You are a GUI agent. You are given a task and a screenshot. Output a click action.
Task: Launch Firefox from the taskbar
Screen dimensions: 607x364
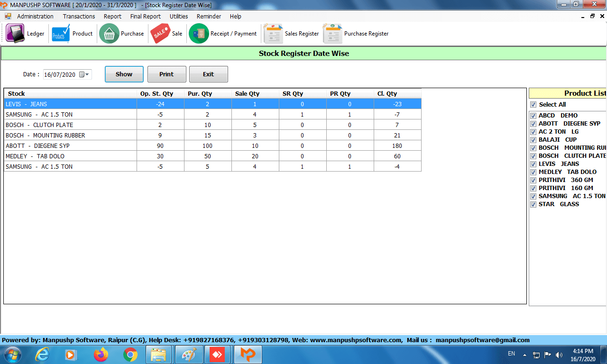click(x=101, y=355)
